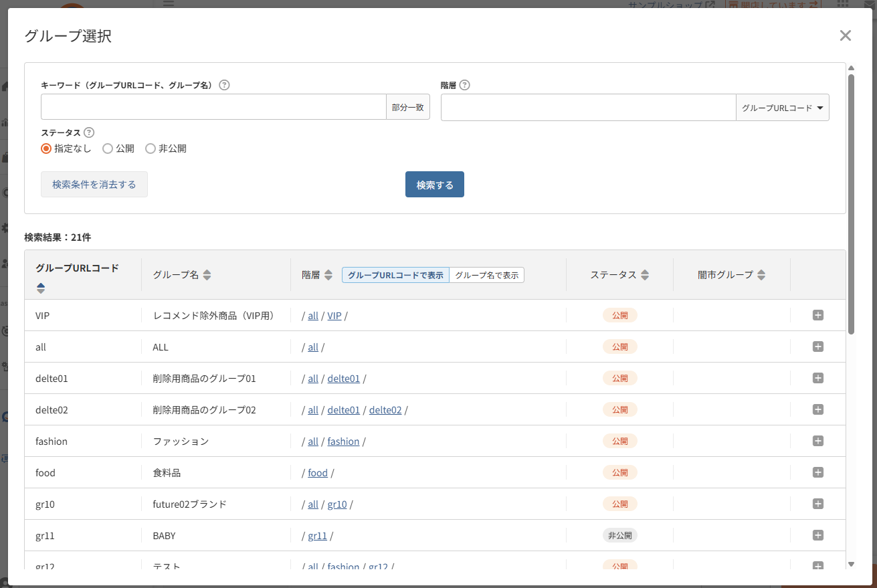Open the gr11 hierarchy link

317,536
